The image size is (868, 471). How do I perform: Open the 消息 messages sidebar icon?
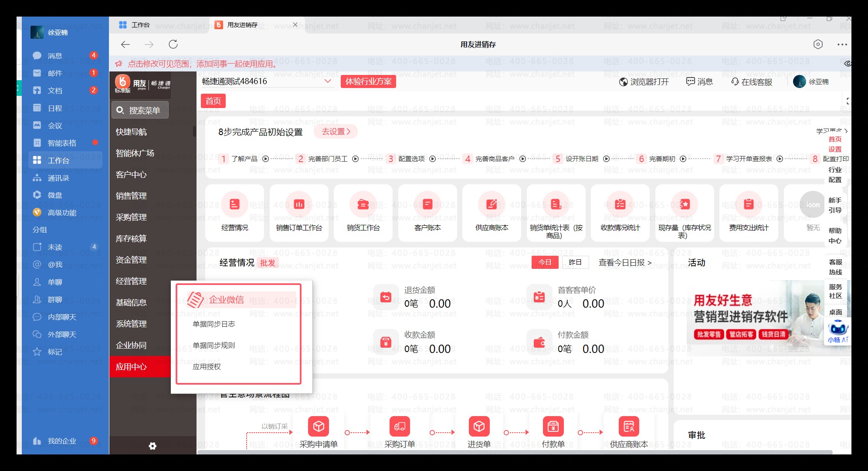pos(37,55)
